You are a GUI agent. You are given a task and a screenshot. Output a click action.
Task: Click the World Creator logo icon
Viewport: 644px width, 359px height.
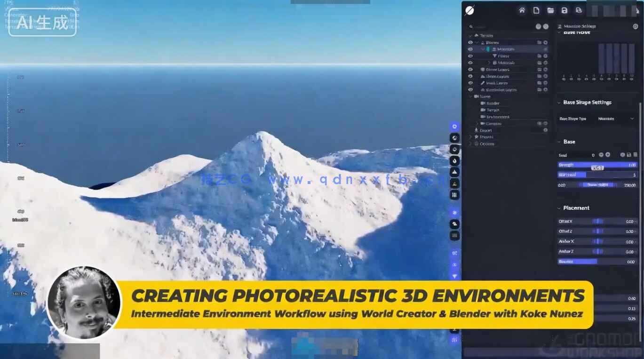pyautogui.click(x=469, y=10)
